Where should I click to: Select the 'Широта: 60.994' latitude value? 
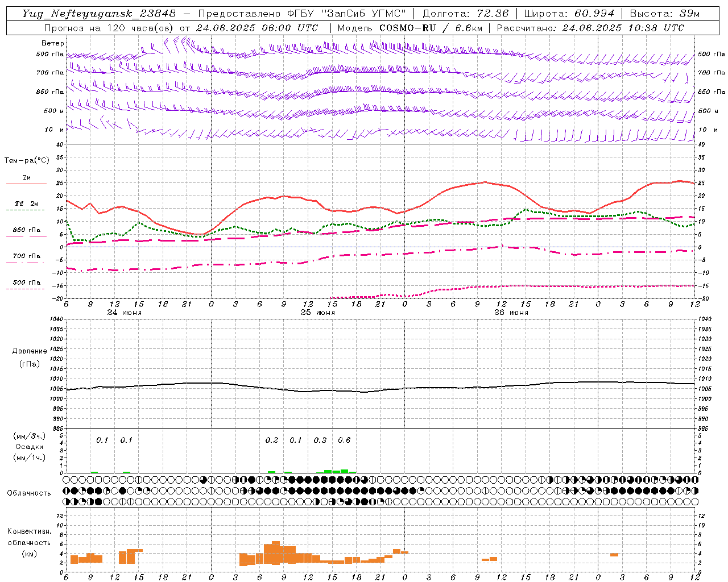[x=569, y=13]
